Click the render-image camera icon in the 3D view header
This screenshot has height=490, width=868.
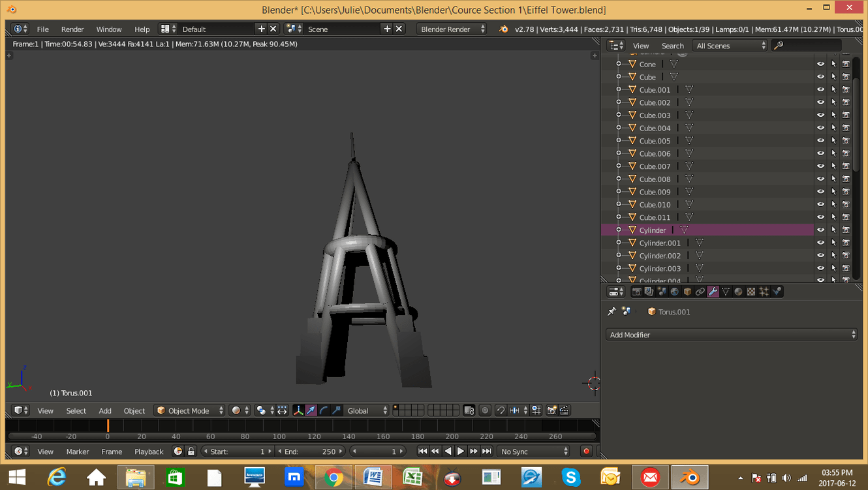[551, 410]
